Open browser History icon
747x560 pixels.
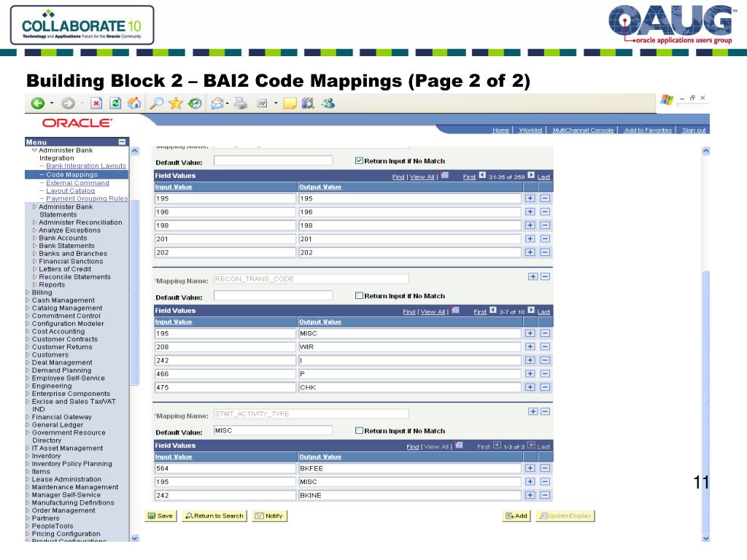tap(195, 103)
